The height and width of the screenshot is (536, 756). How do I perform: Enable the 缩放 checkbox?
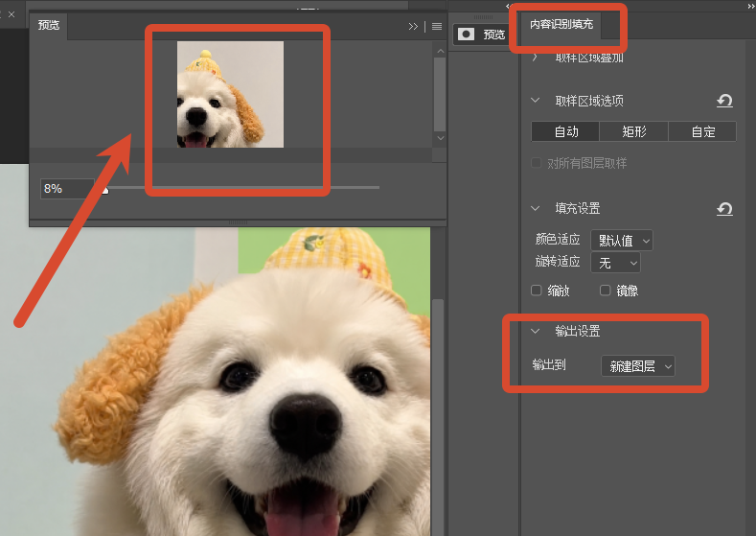click(537, 291)
